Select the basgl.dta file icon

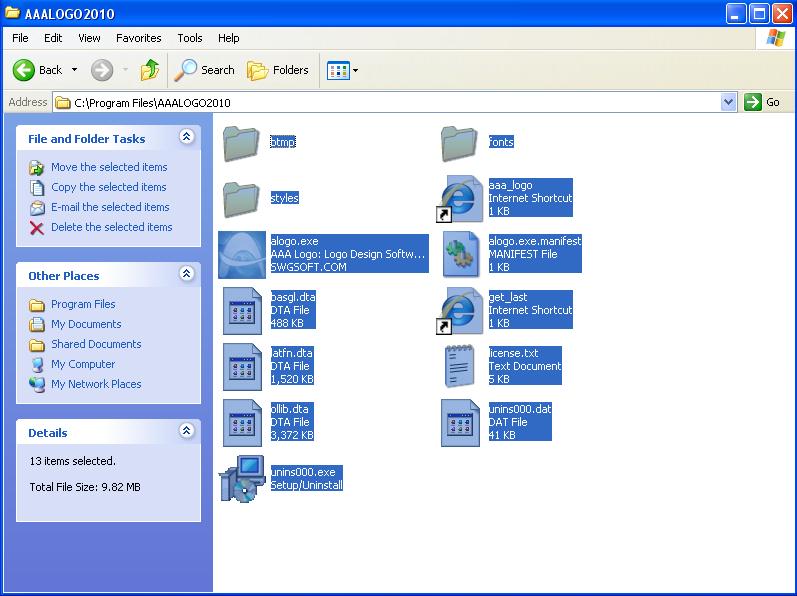click(x=242, y=310)
